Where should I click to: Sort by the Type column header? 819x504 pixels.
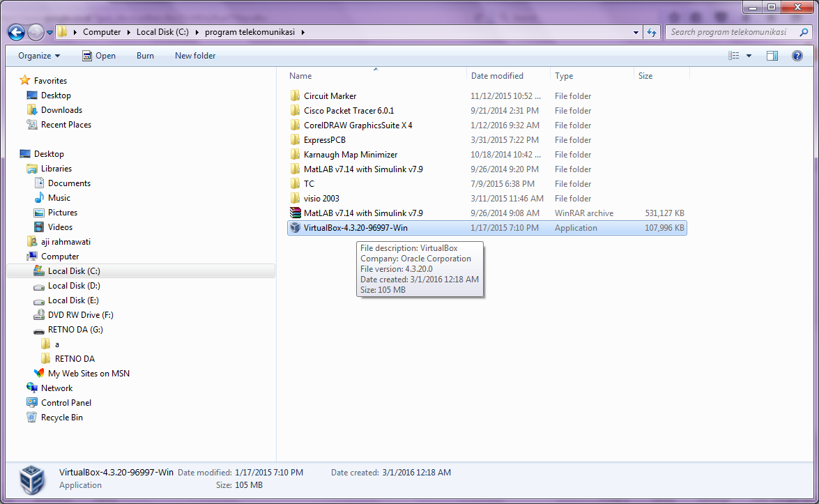pyautogui.click(x=564, y=76)
